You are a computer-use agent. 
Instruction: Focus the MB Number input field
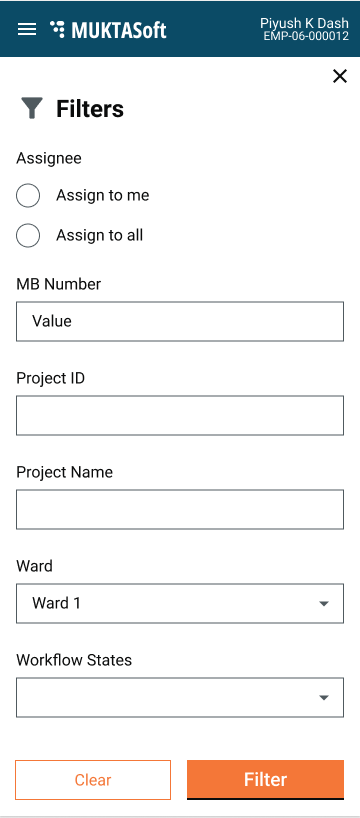(180, 321)
